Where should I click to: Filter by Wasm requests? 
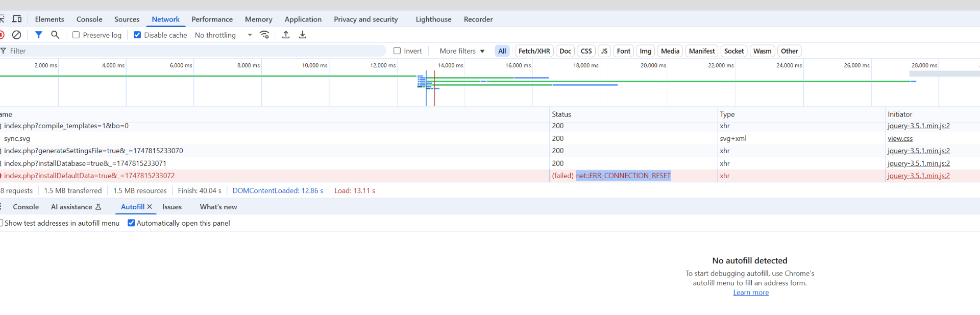pos(763,51)
